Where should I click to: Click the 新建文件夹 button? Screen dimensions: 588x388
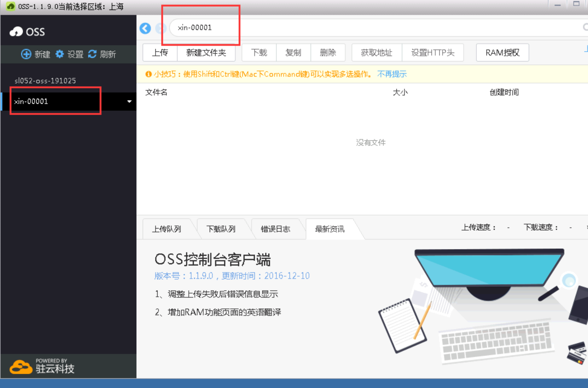point(206,53)
